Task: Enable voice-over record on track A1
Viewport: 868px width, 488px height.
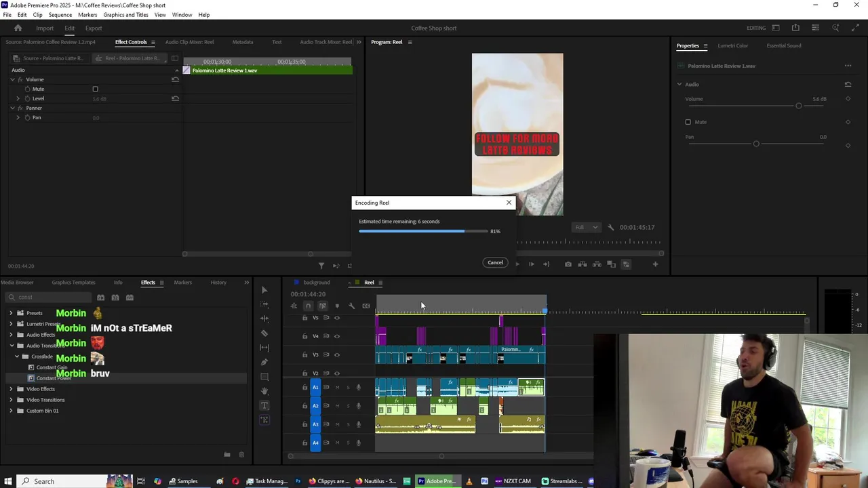Action: click(359, 388)
